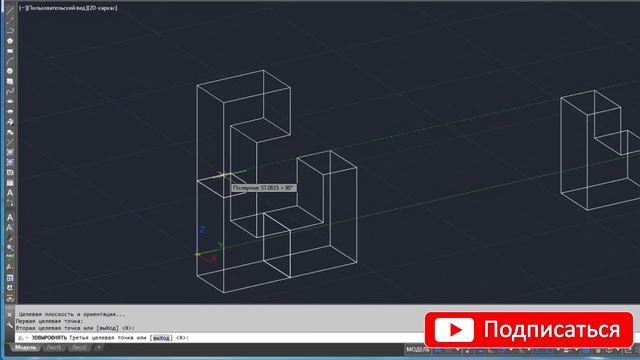Click the Scale Text icon

[10, 278]
